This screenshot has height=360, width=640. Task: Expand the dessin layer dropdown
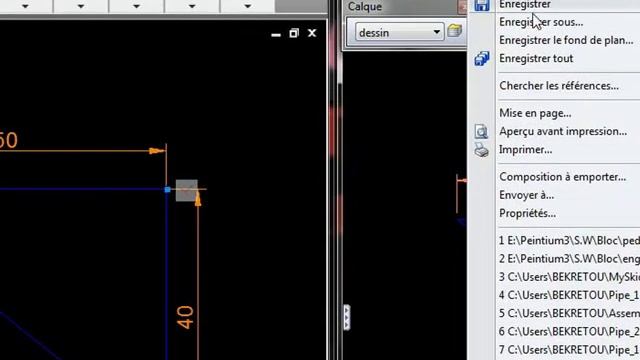tap(436, 32)
